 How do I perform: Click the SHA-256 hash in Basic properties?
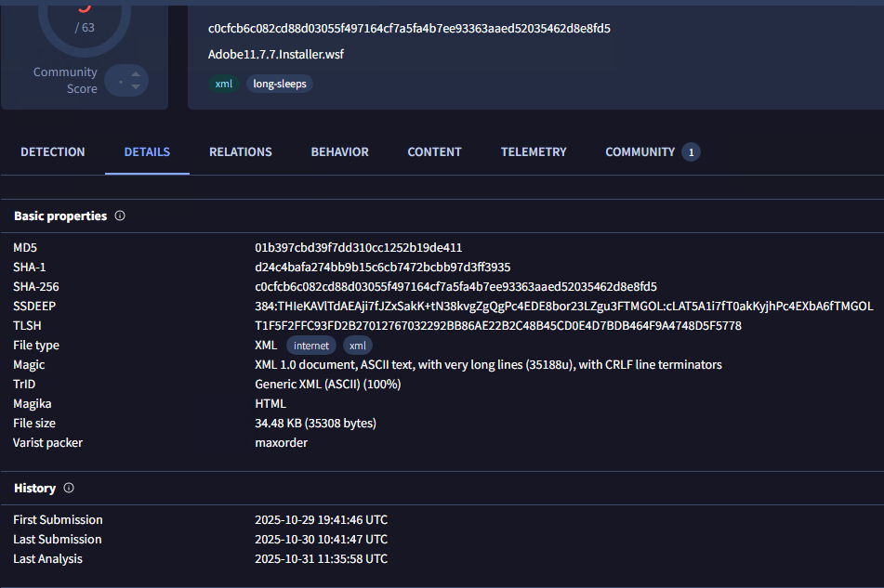click(455, 287)
